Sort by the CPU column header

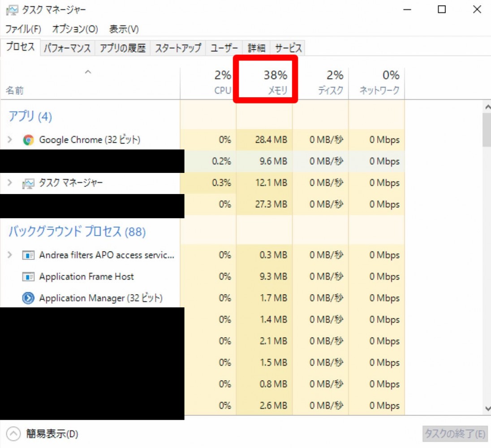tap(208, 83)
